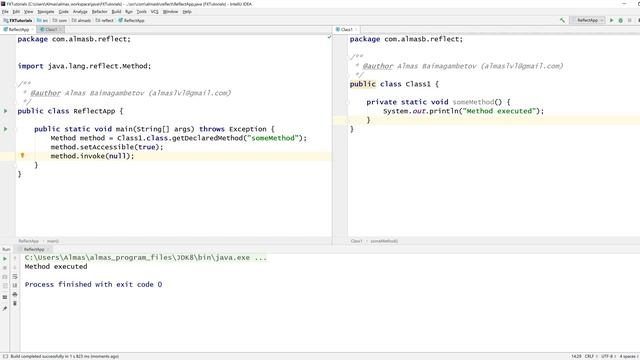Click the src breadcrumb in the navigation bar
Screen dimensions: 640x360
click(x=42, y=20)
